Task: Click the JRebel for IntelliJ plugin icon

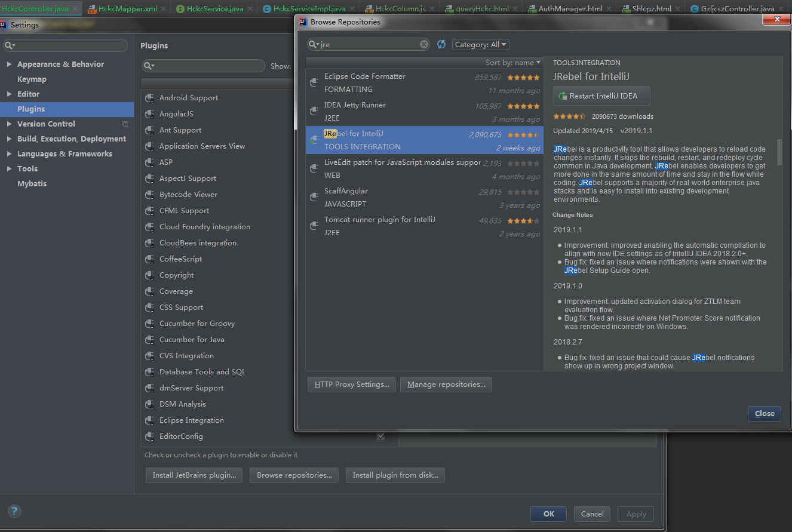Action: tap(314, 140)
